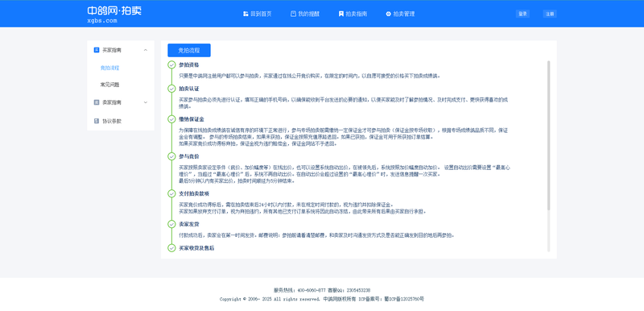Viewport: 644px width, 311px height.
Task: Select 竞拍流程 in the sidebar
Action: [109, 68]
